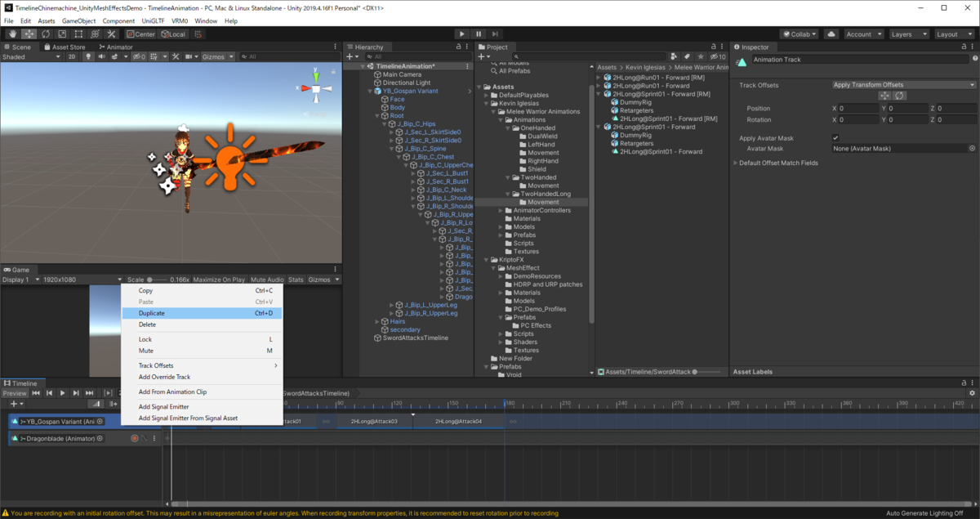Select the Hand tool in the toolbar

pos(12,34)
